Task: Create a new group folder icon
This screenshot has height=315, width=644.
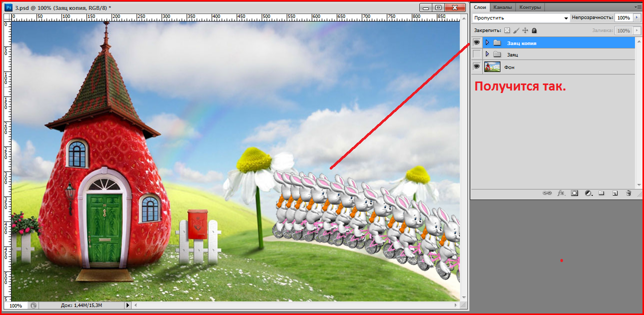Action: click(602, 193)
